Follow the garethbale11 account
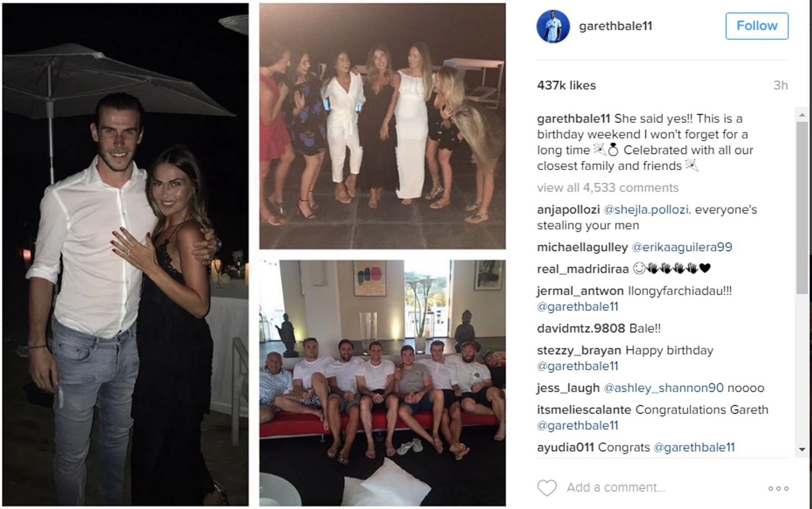Viewport: 812px width, 509px height. click(756, 26)
